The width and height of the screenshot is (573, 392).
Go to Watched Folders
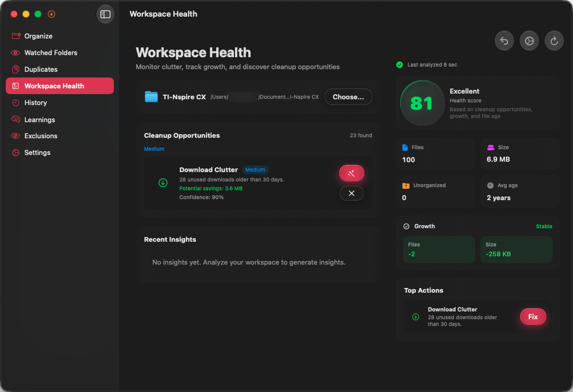point(60,53)
